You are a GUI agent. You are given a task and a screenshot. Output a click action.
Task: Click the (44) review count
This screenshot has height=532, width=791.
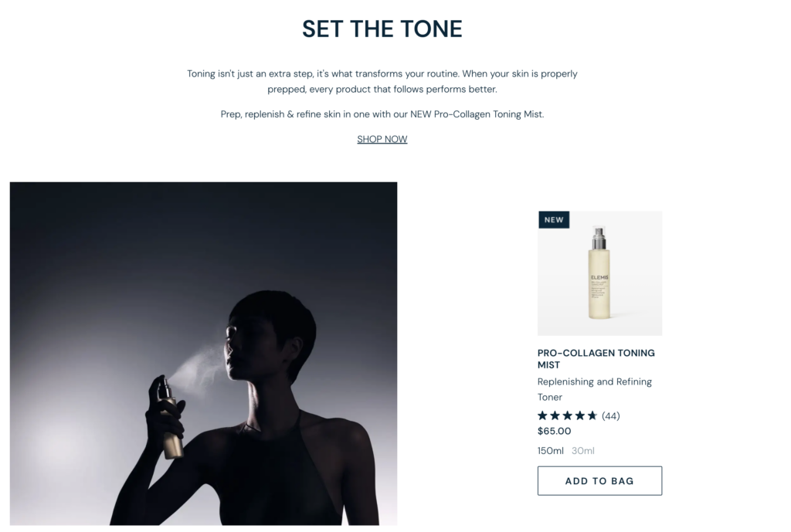611,416
